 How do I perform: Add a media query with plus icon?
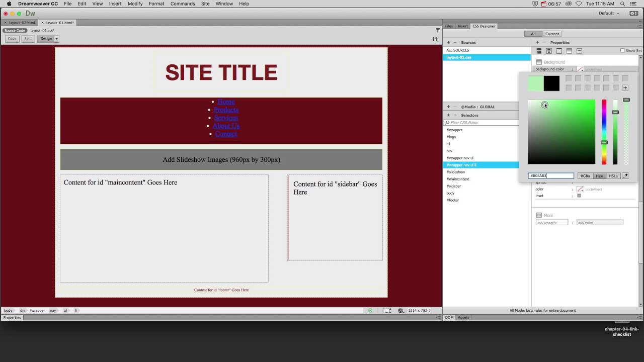448,107
